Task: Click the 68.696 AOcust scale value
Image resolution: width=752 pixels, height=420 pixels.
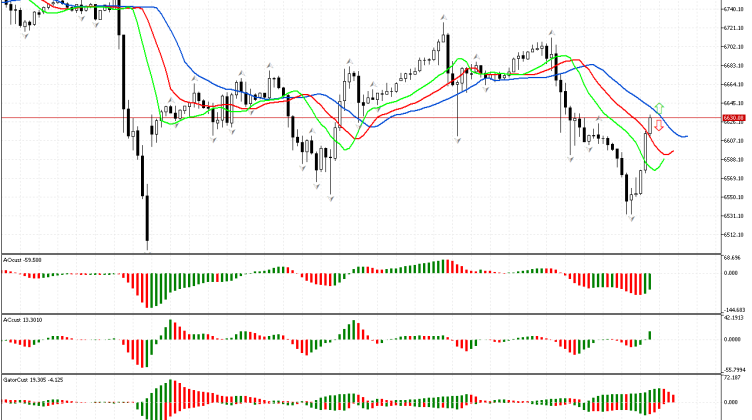Action: (733, 259)
